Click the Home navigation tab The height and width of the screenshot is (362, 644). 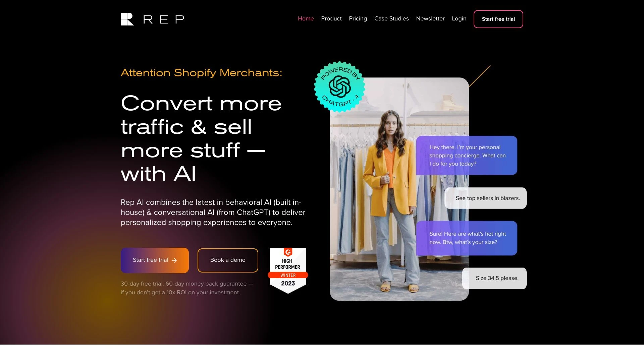click(305, 18)
